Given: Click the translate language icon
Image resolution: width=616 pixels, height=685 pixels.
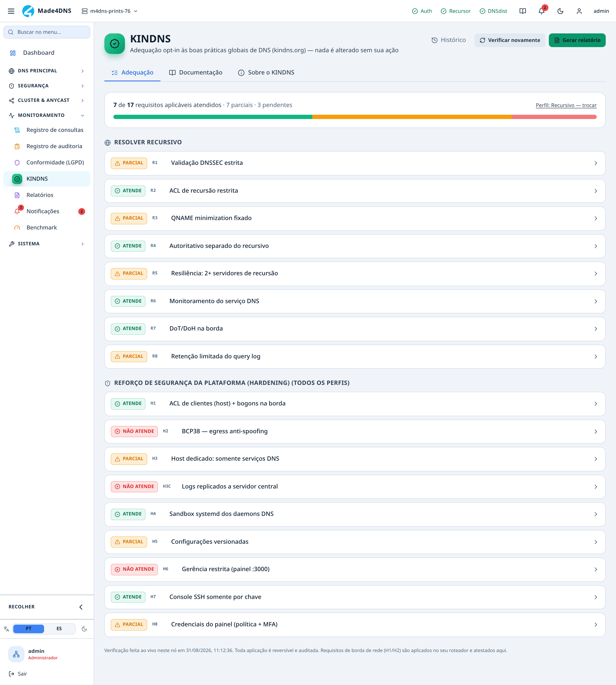Looking at the screenshot, I should 6,629.
